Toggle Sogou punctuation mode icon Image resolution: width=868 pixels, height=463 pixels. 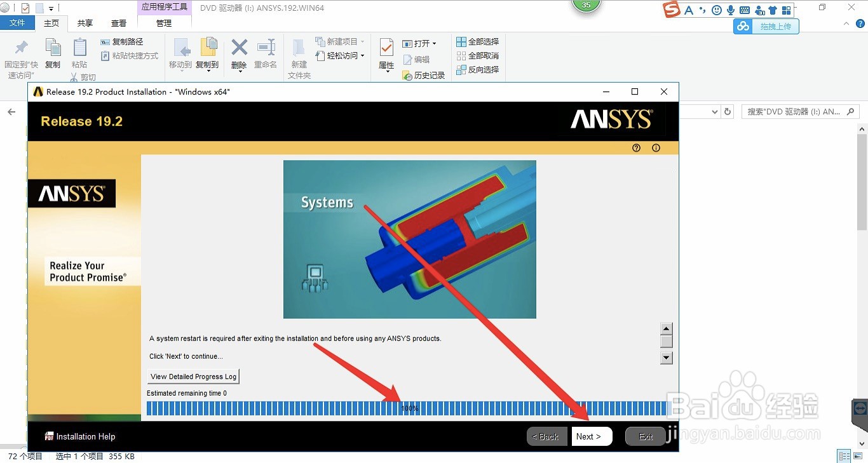[703, 10]
